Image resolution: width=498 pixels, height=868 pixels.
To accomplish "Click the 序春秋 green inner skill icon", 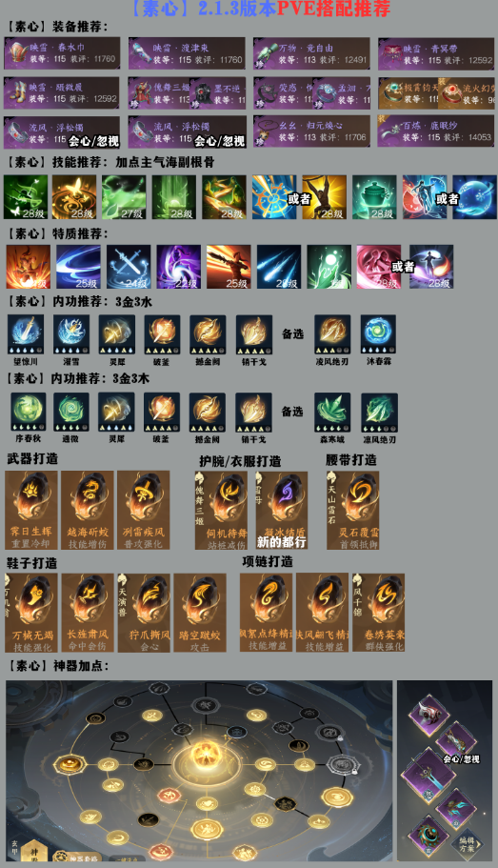I will (29, 412).
